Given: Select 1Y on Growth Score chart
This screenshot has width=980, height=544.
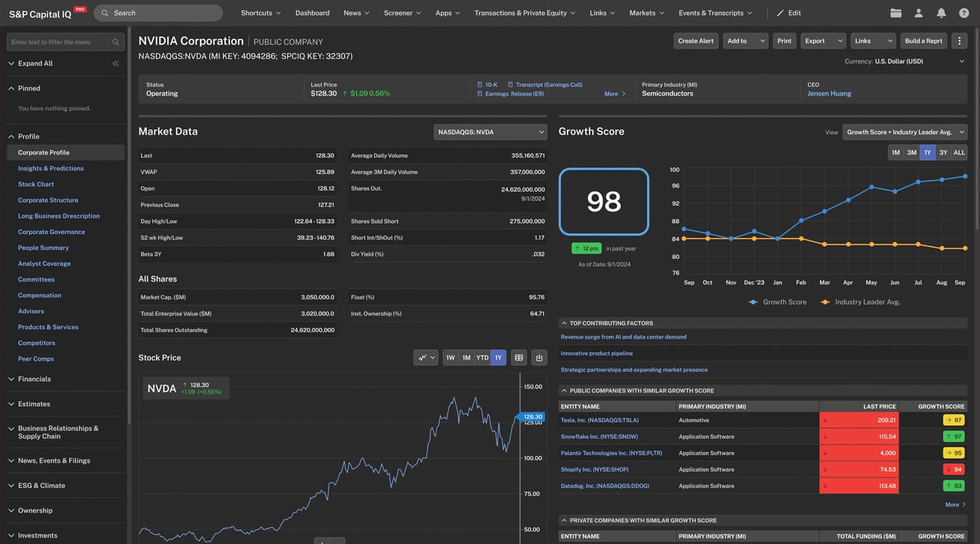Looking at the screenshot, I should click(928, 152).
